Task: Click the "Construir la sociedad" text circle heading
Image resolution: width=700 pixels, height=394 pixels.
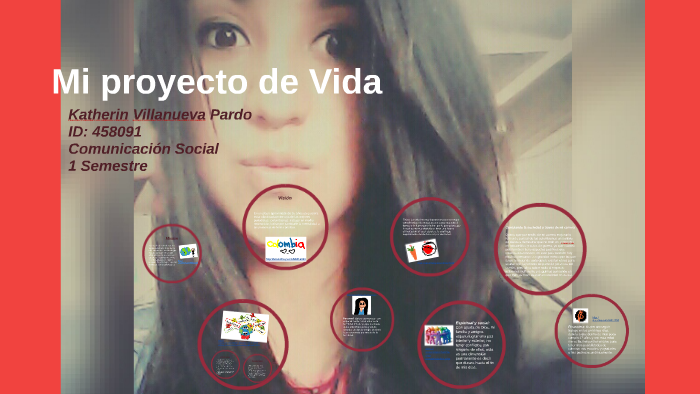Action: pyautogui.click(x=540, y=228)
